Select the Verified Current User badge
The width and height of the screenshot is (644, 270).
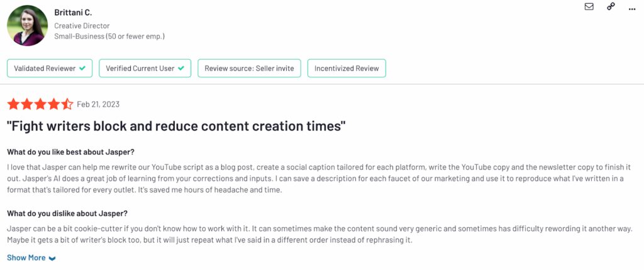click(x=145, y=68)
